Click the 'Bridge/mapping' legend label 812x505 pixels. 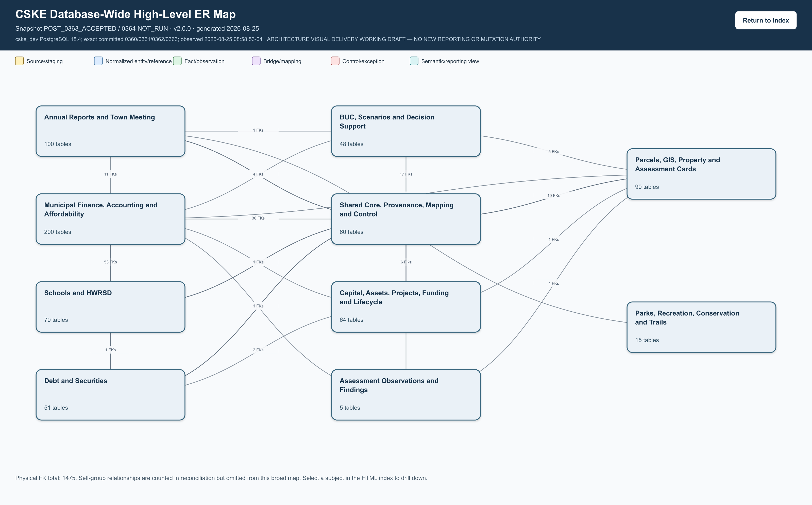[x=282, y=61]
